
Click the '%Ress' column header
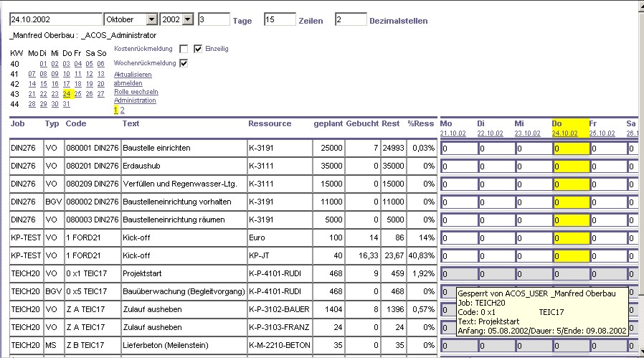tap(420, 123)
